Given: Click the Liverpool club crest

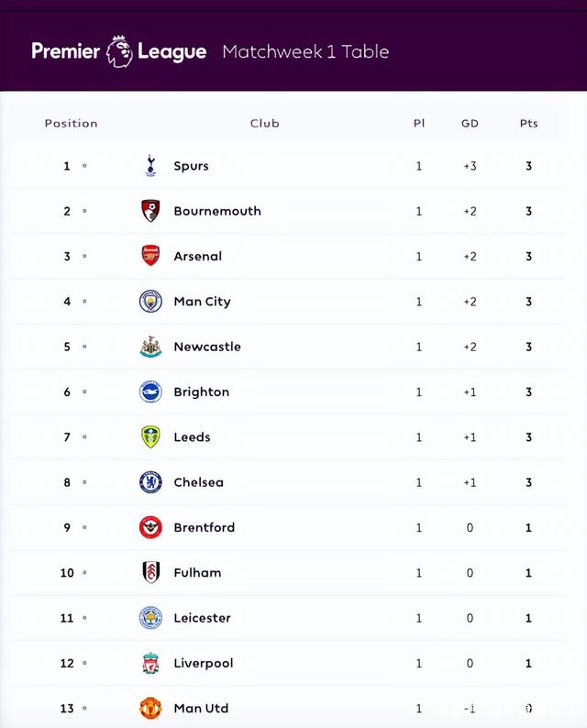Looking at the screenshot, I should (x=150, y=663).
